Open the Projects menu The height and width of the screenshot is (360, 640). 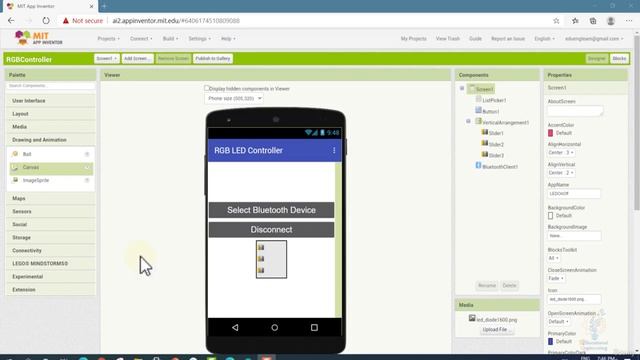[x=108, y=38]
